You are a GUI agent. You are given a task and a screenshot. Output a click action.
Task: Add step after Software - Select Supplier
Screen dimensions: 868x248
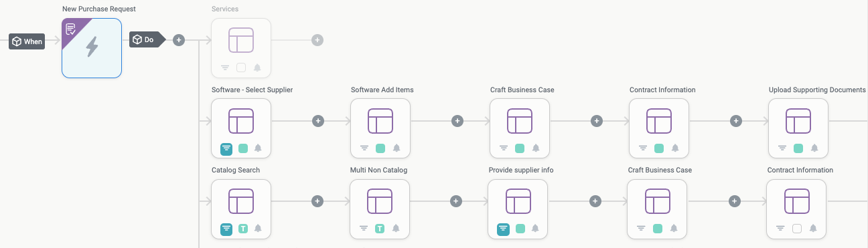[318, 121]
